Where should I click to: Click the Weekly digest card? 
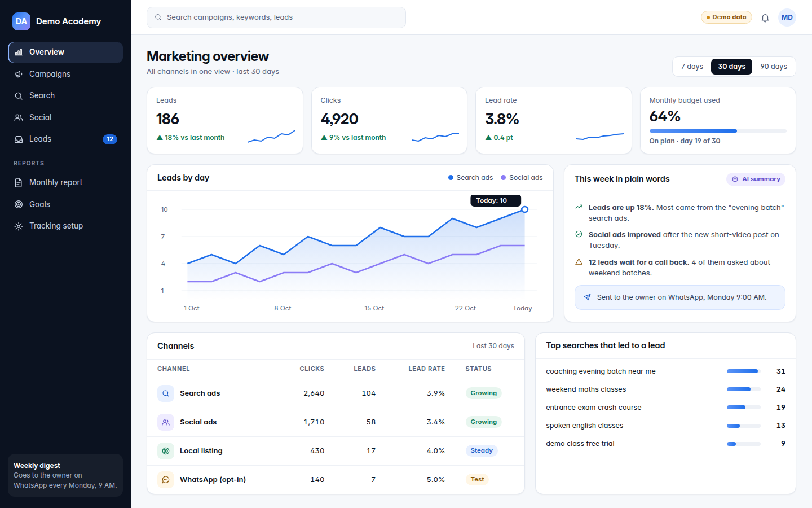tap(65, 476)
